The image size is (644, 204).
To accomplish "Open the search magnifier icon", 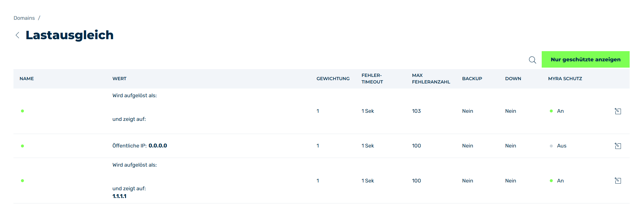I will [x=532, y=60].
